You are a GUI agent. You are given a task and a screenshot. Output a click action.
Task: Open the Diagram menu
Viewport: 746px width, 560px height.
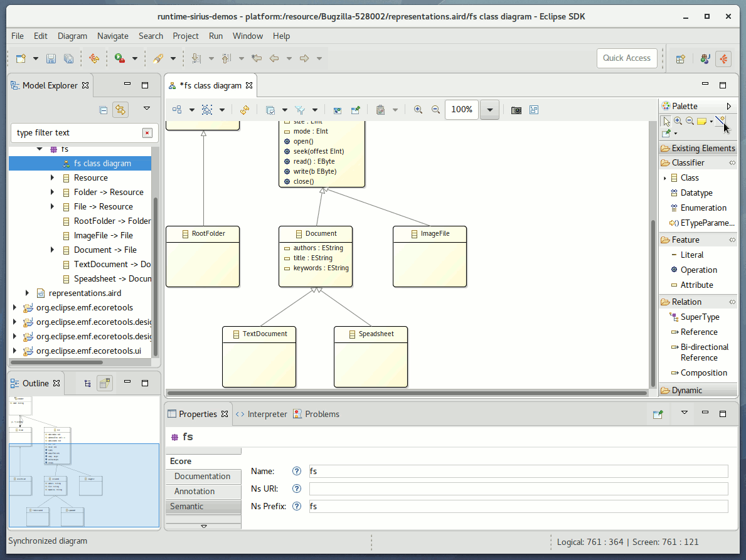pos(72,36)
